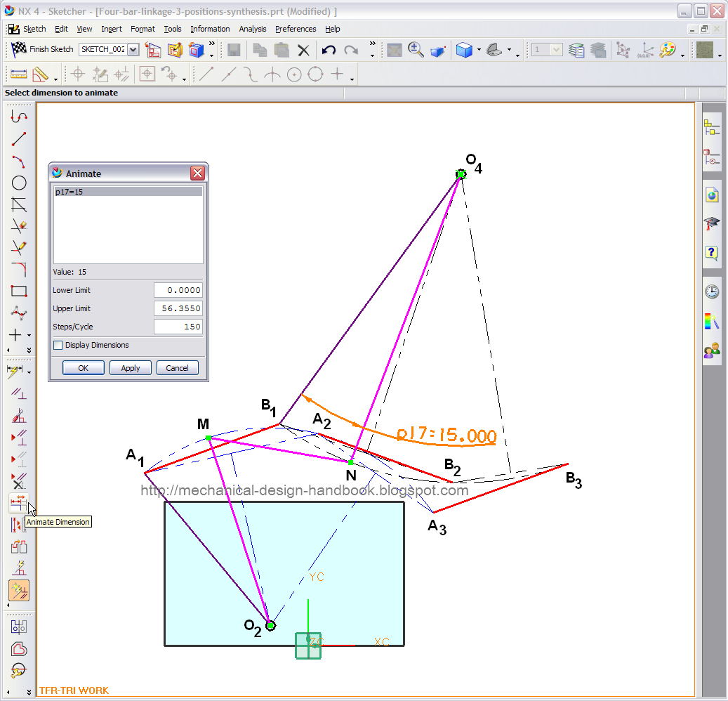Select the Rectangle sketch tool
The width and height of the screenshot is (728, 701).
point(19,290)
